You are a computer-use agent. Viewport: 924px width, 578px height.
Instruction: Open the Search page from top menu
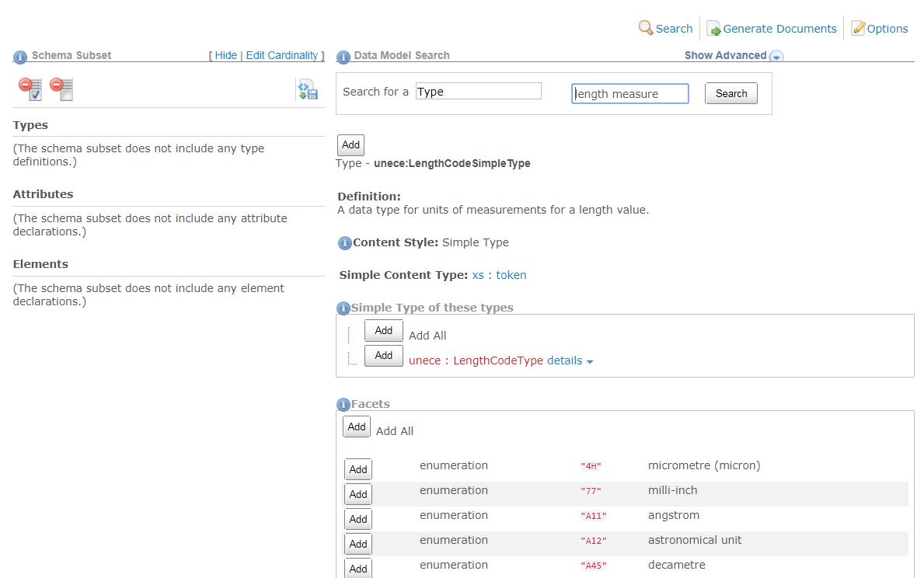665,29
